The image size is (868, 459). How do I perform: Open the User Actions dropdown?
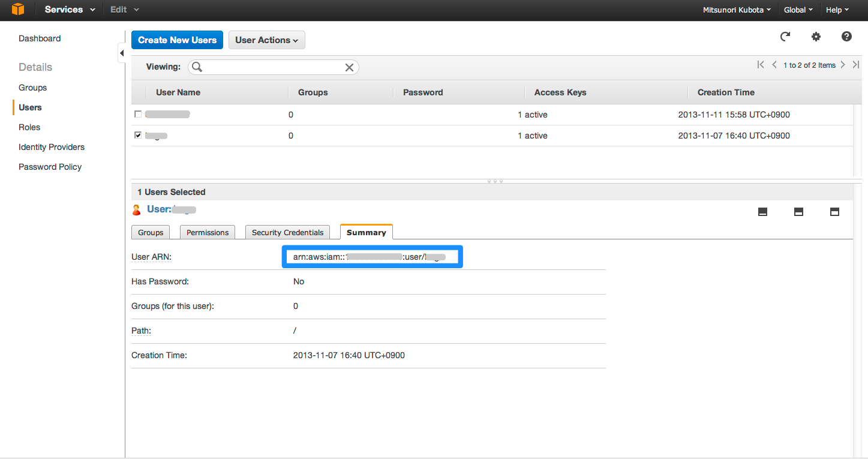click(266, 40)
